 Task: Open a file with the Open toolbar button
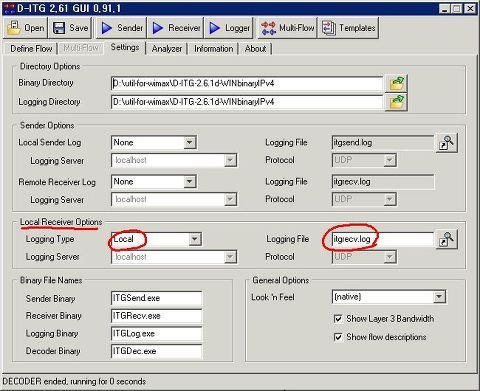[x=26, y=28]
